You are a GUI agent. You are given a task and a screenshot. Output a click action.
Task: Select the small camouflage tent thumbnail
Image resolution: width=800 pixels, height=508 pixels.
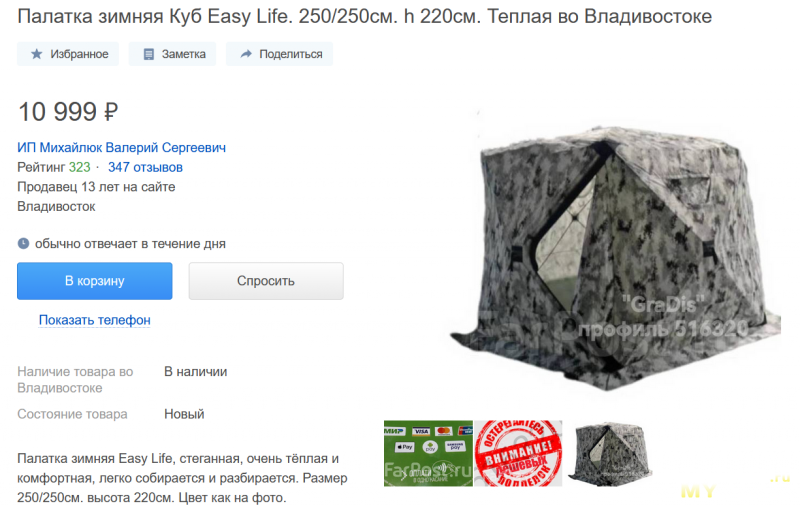[609, 452]
